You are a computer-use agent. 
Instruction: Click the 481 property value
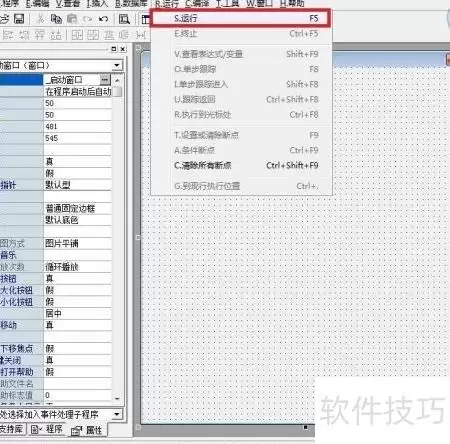[x=78, y=126]
